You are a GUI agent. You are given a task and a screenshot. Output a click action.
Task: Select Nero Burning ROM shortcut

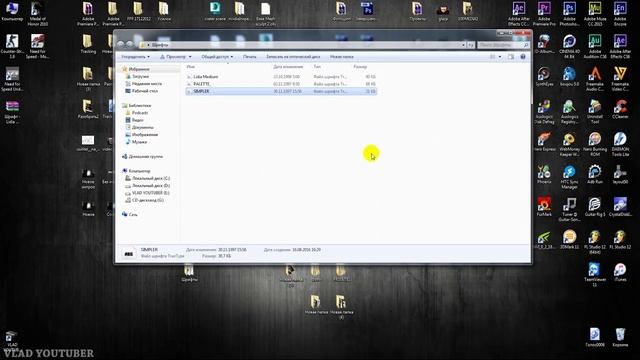(595, 144)
